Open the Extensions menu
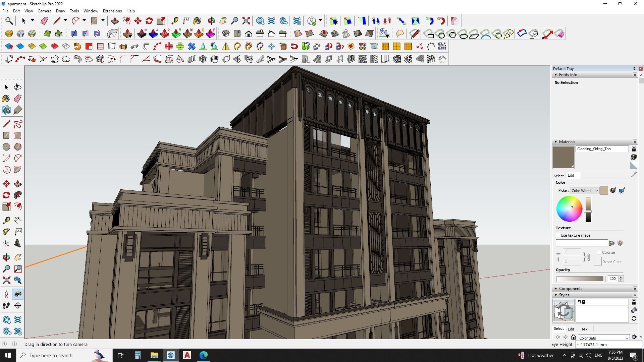Viewport: 644px width, 362px height. click(x=112, y=11)
